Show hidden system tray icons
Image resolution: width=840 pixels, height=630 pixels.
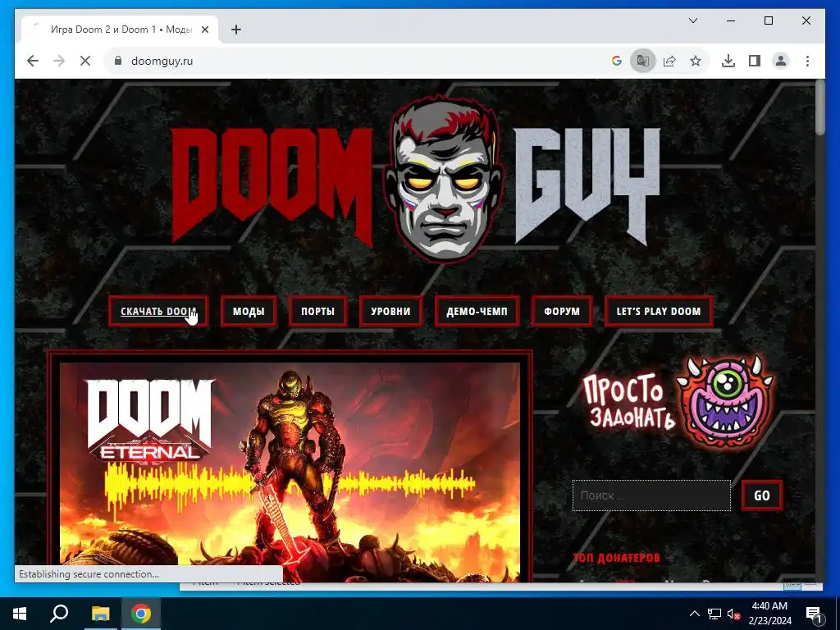click(x=694, y=614)
